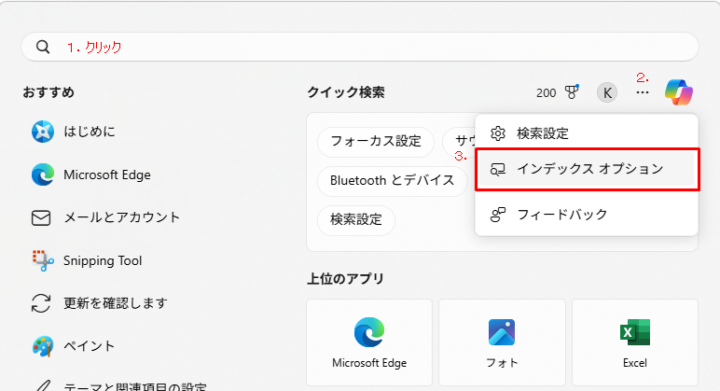The height and width of the screenshot is (391, 720).
Task: Open the Copilot icon
Action: [679, 92]
